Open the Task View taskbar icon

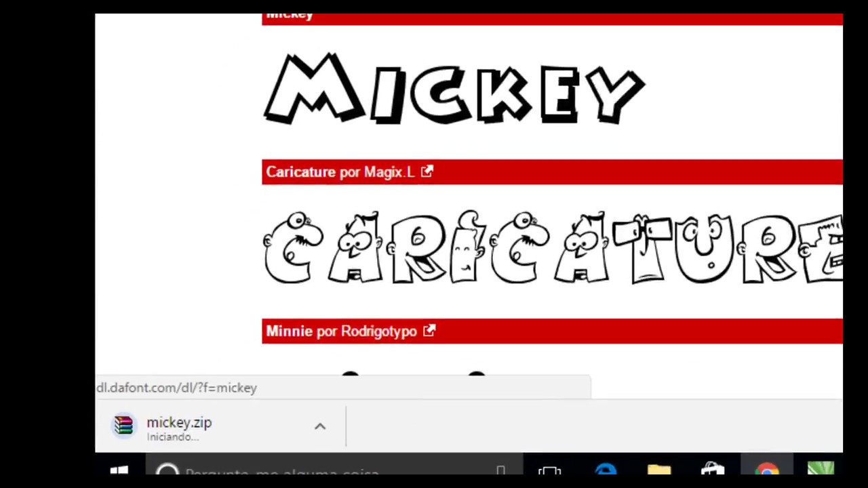click(x=550, y=470)
